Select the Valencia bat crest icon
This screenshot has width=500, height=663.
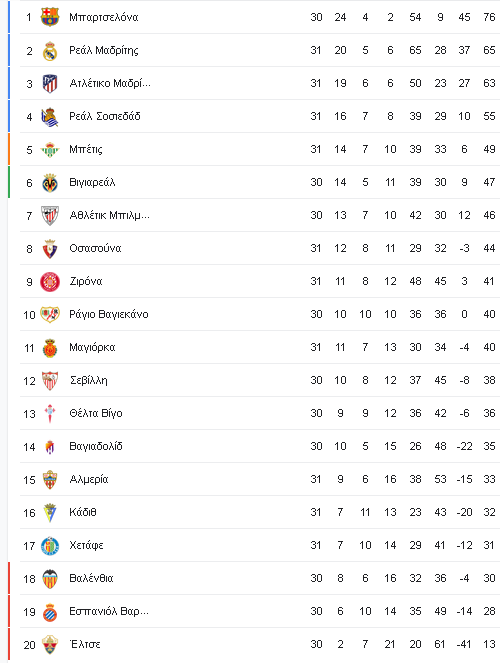[x=50, y=578]
